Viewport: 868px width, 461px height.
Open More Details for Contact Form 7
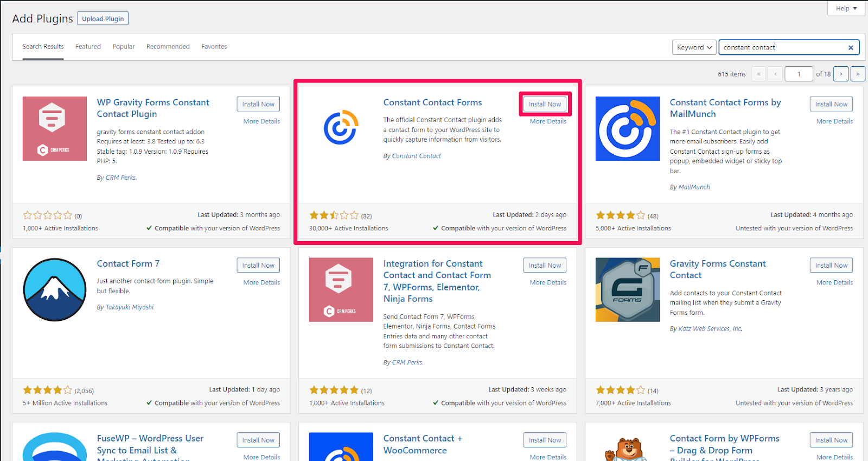261,282
